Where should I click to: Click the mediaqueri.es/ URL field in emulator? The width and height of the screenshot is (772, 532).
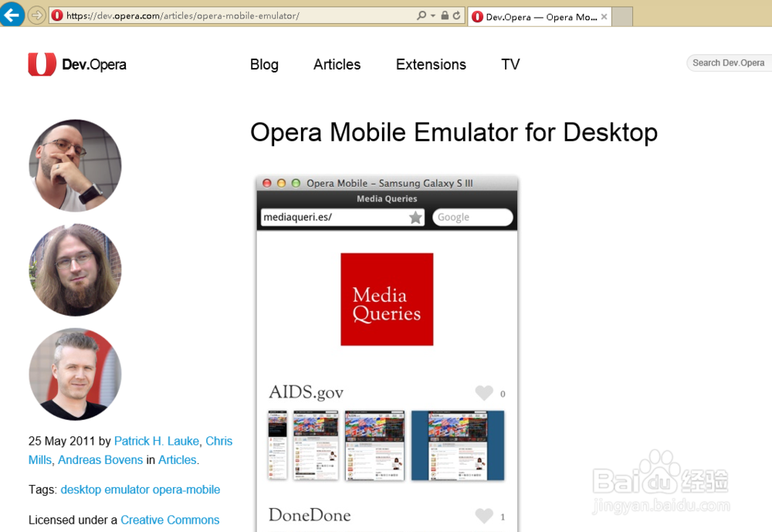point(343,217)
